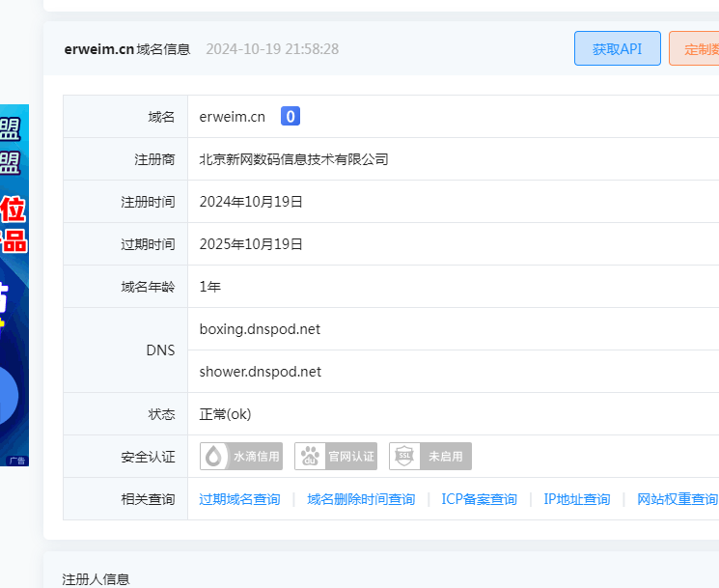Click the status value 正常(ok)
The image size is (719, 588).
[225, 414]
